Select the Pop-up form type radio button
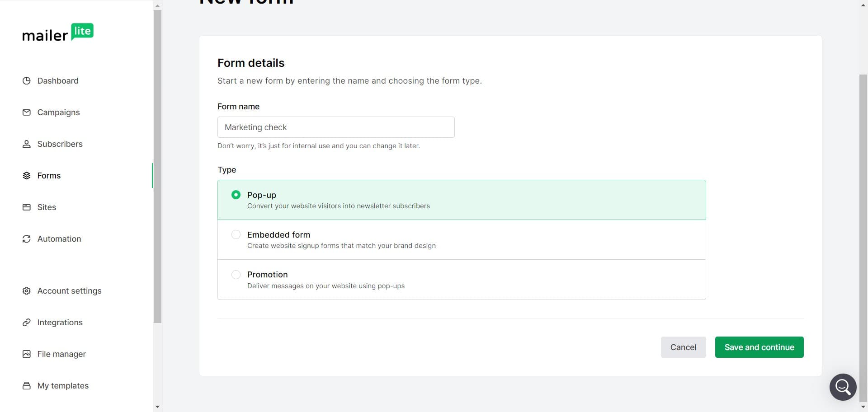The image size is (868, 412). pos(236,195)
